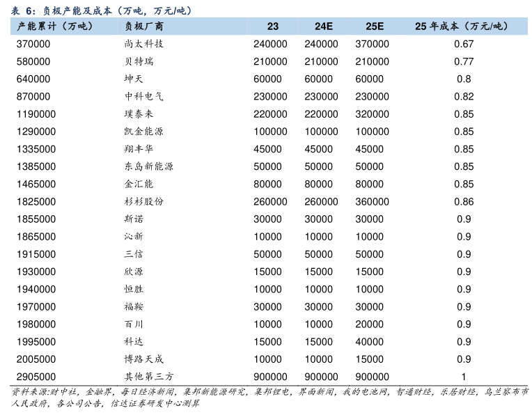Click the column header 24E

[x=324, y=26]
